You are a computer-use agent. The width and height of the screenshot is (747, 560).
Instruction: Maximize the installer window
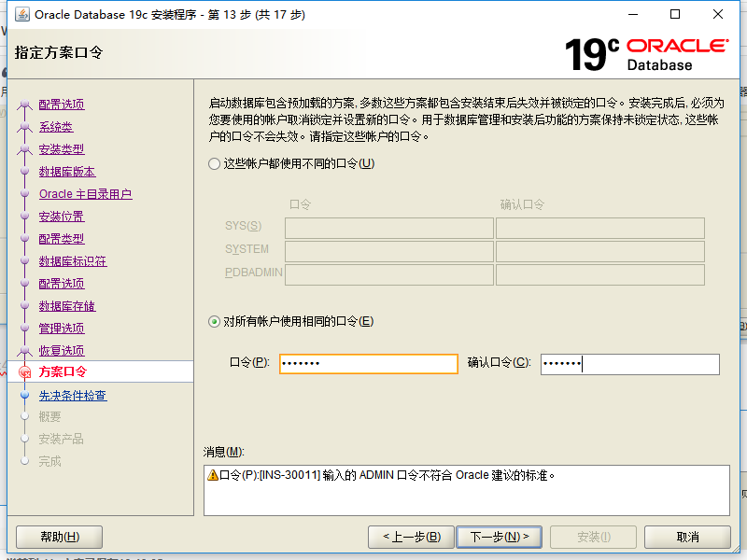(x=675, y=14)
